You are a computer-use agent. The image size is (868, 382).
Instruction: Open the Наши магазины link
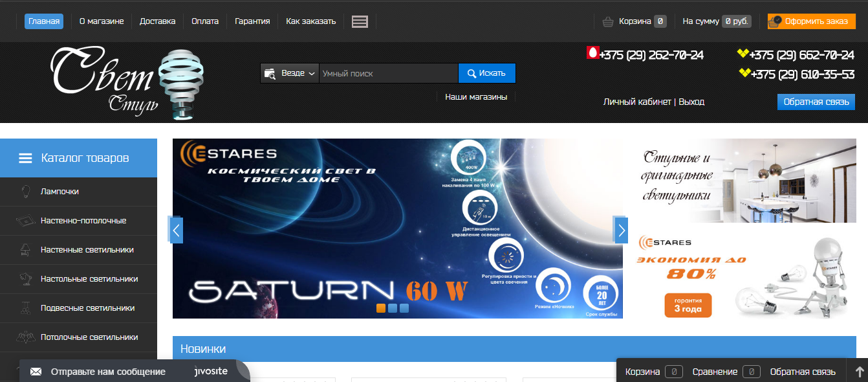476,96
